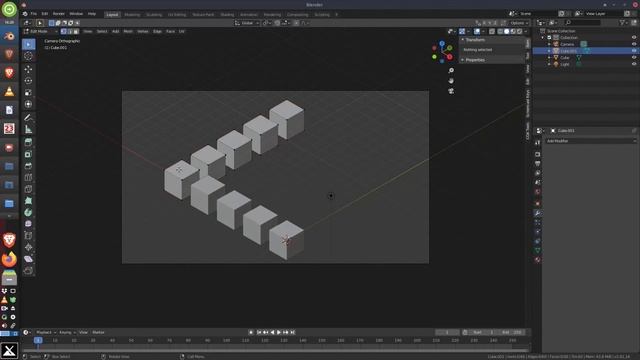Screen dimensions: 640x360
Task: Switch to the Modeling workspace tab
Action: coord(132,14)
